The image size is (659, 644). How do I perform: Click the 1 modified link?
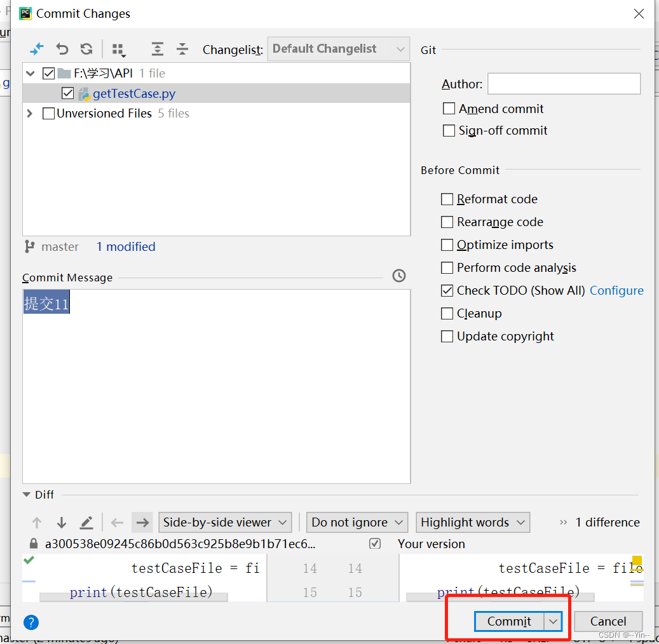coord(126,246)
